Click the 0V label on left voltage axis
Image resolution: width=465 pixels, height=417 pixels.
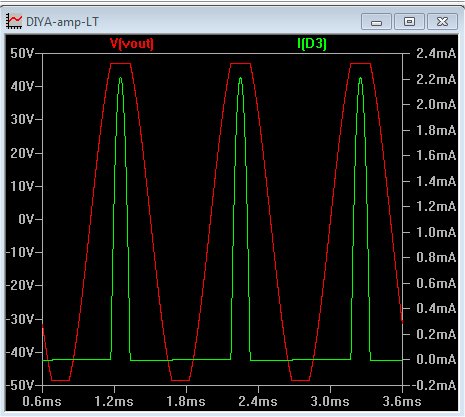click(26, 219)
